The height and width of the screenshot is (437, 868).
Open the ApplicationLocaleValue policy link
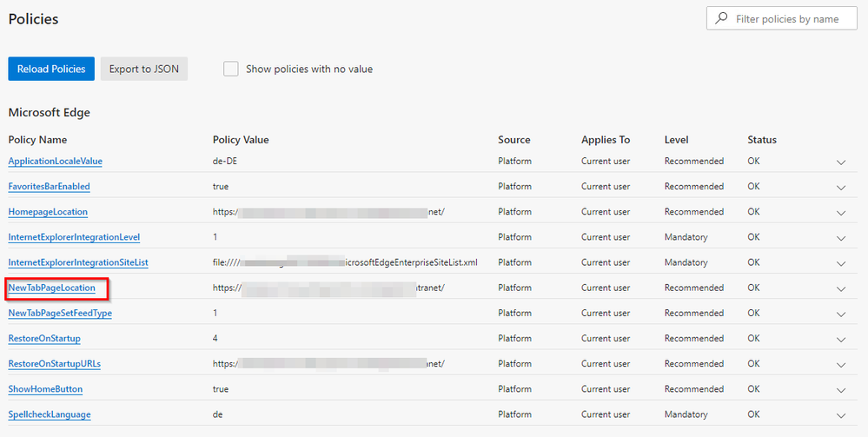(x=56, y=162)
